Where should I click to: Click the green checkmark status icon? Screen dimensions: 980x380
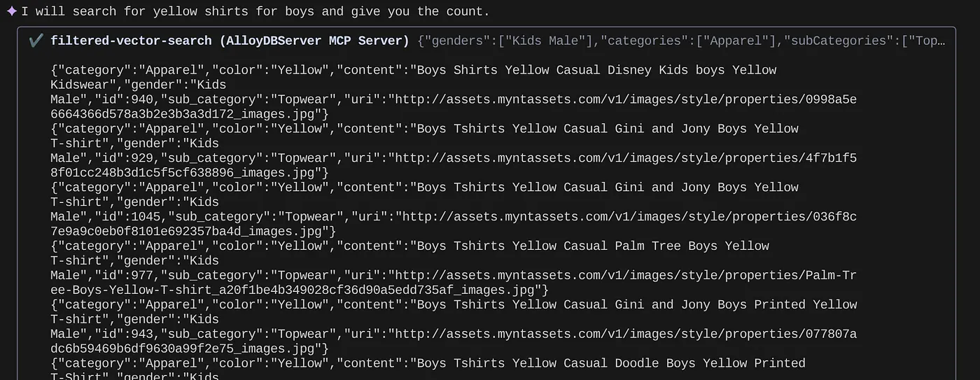click(36, 41)
